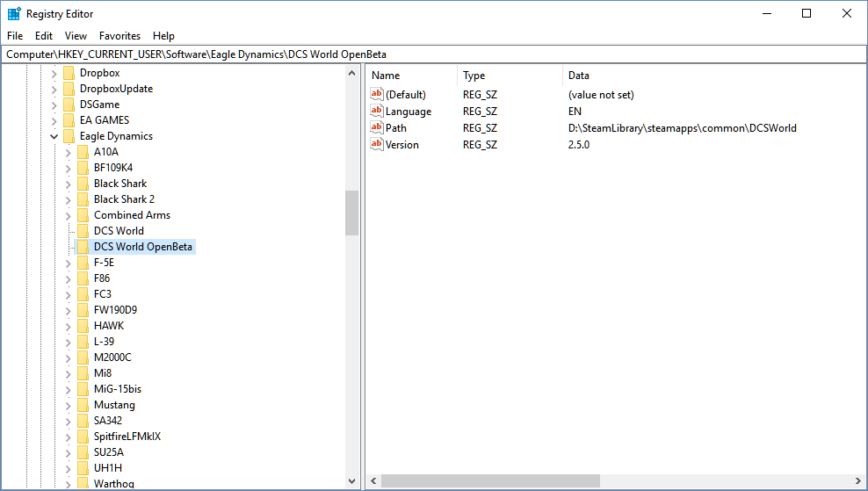
Task: Click the 2.5.0 version data cell
Action: [578, 145]
